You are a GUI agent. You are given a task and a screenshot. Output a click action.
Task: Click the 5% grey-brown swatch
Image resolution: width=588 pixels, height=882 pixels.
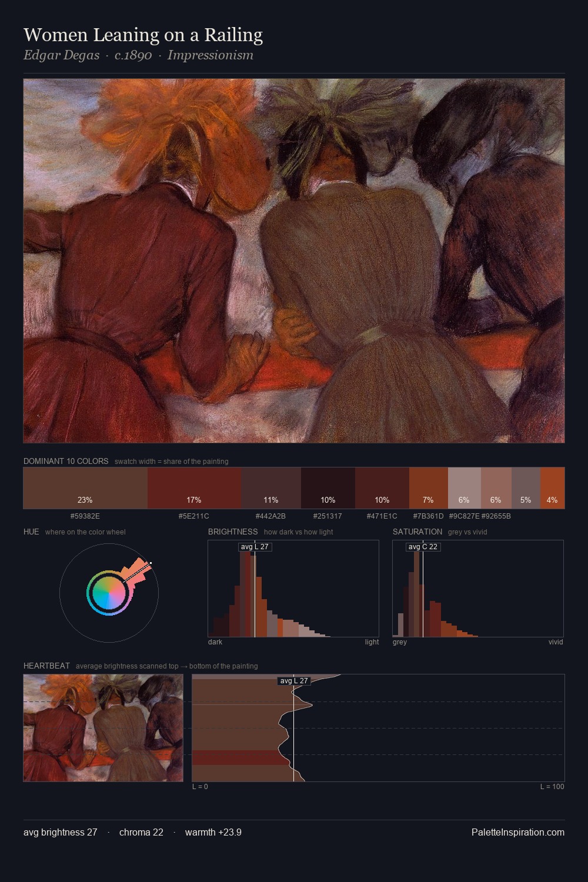point(526,488)
